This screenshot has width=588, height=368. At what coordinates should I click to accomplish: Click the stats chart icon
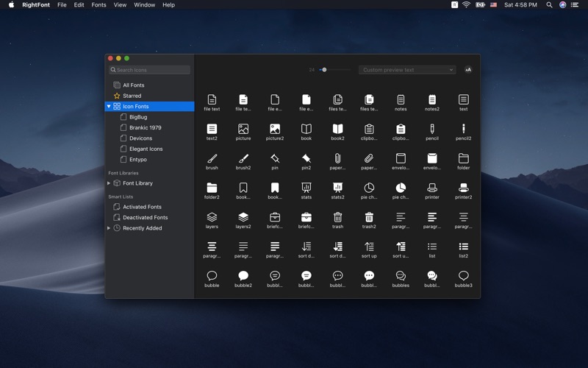click(x=306, y=188)
